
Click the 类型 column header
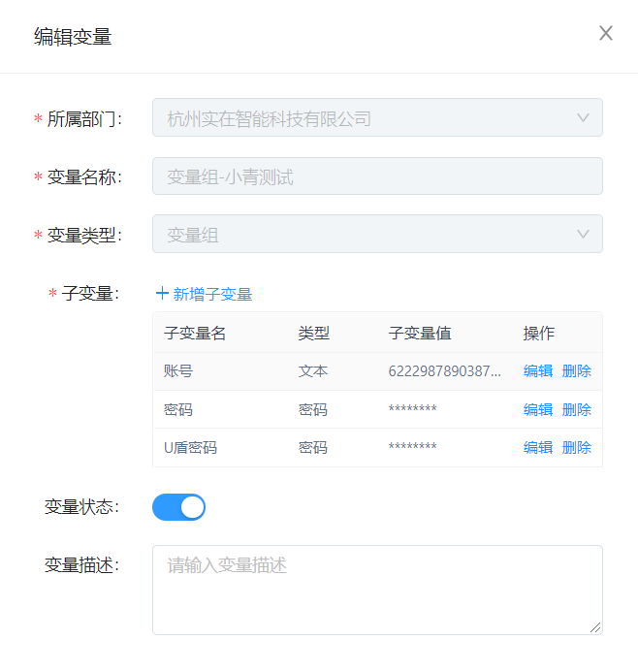(314, 334)
